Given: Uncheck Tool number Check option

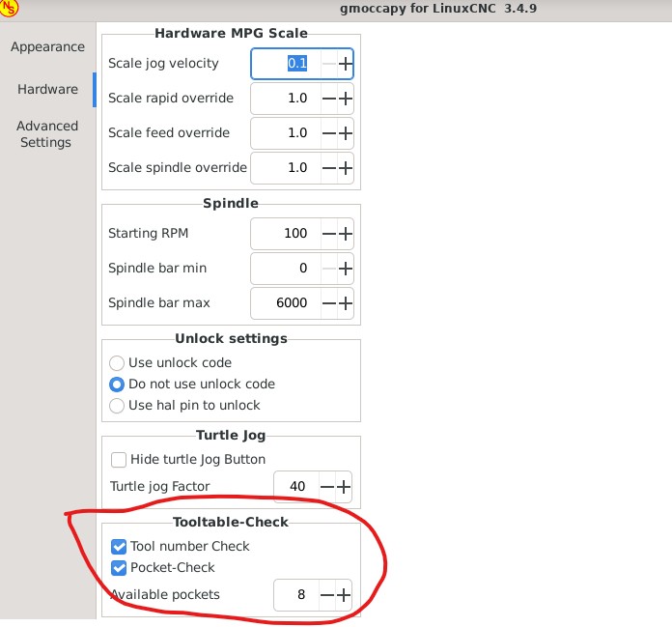Looking at the screenshot, I should tap(119, 547).
